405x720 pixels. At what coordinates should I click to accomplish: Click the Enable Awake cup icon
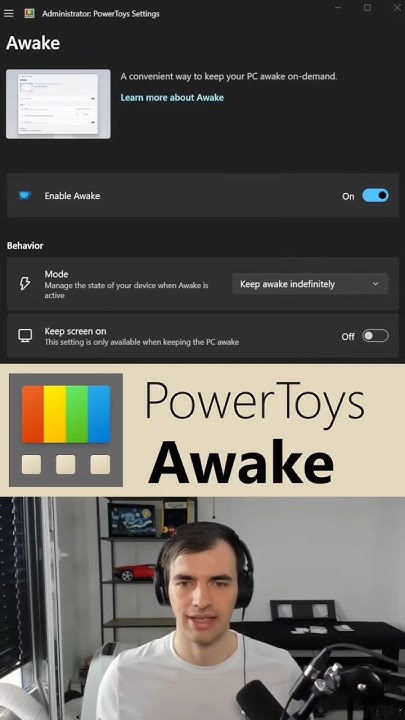click(25, 196)
